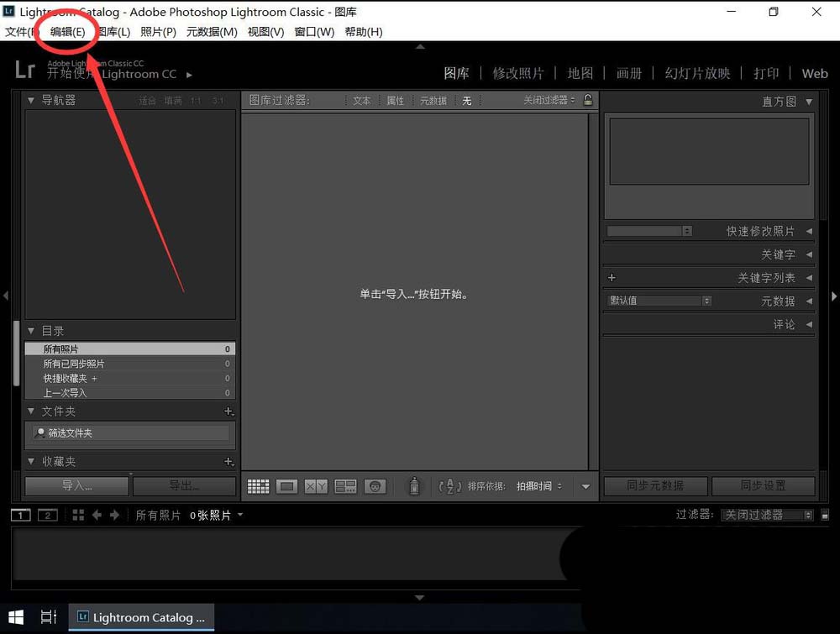Enable the 元数据 library filter
840x634 pixels.
coord(433,100)
